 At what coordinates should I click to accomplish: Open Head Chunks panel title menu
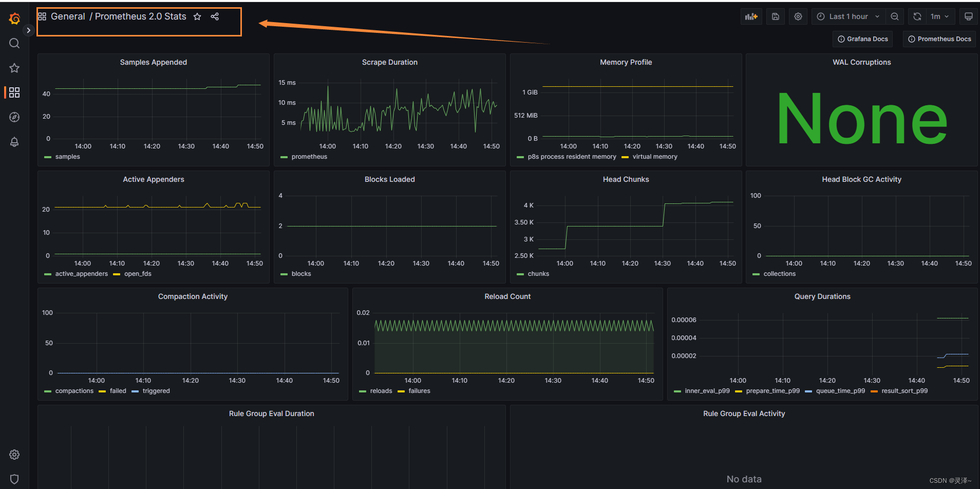pyautogui.click(x=626, y=179)
